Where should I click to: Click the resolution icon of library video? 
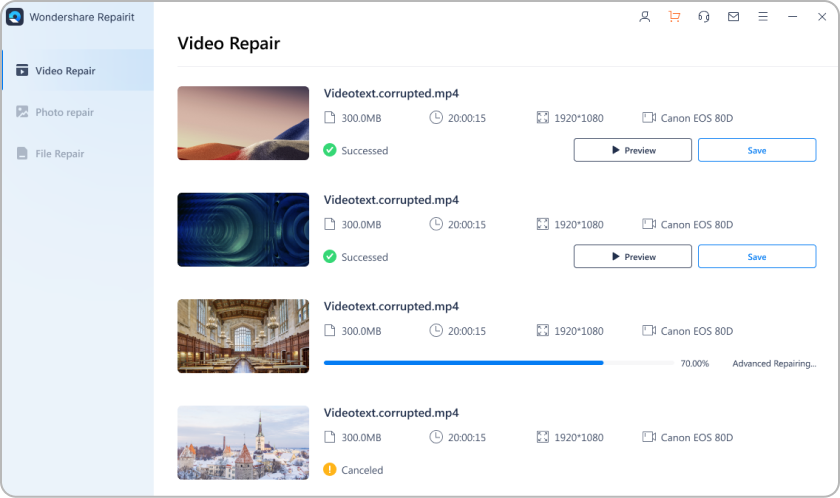(x=543, y=330)
